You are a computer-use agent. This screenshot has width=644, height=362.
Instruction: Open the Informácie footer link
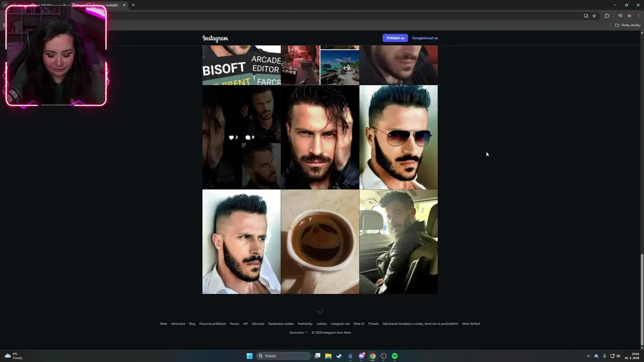pyautogui.click(x=178, y=324)
